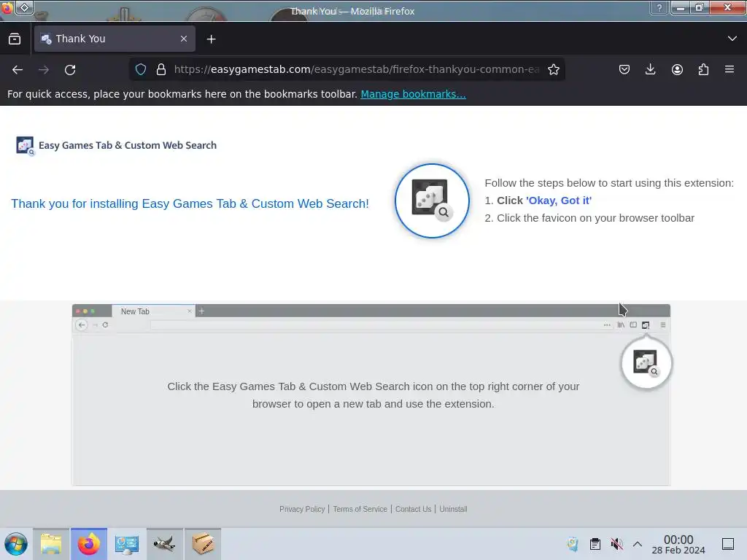Open the Firefox application menu

coord(729,69)
